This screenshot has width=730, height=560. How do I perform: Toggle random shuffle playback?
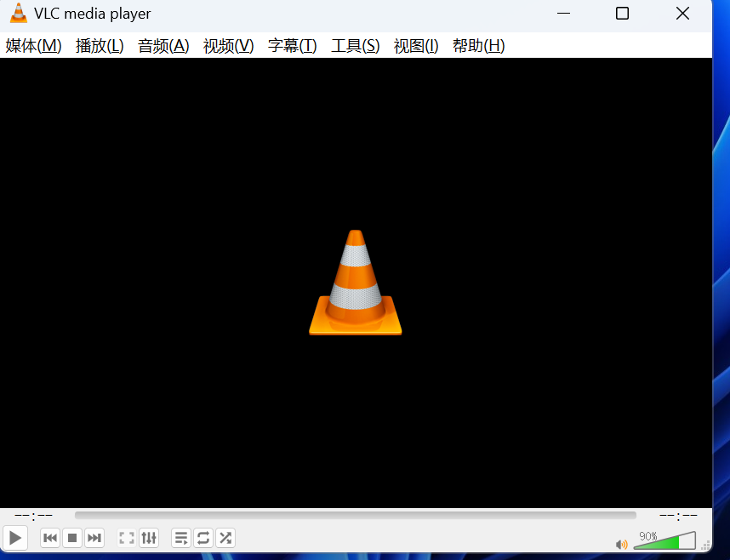pyautogui.click(x=225, y=538)
